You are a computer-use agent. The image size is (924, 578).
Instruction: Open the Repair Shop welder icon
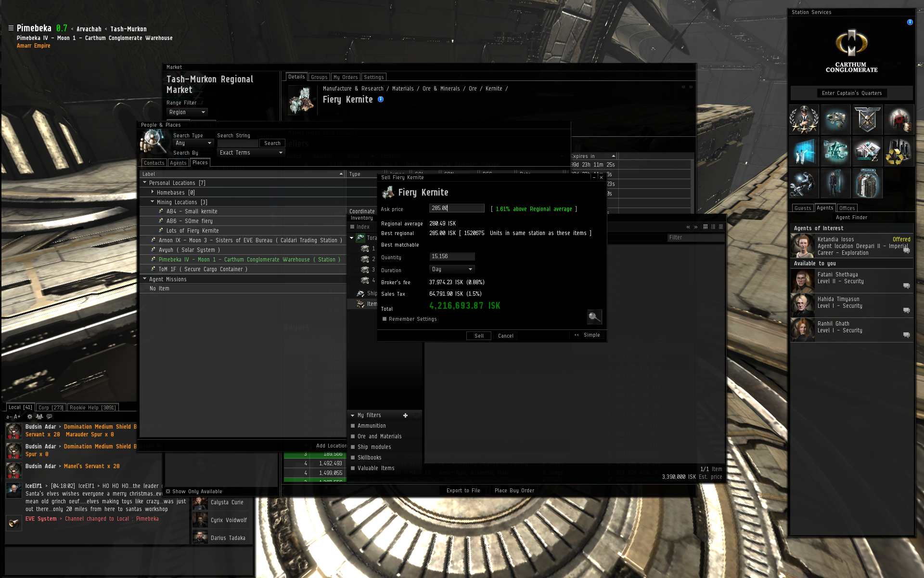tap(804, 183)
